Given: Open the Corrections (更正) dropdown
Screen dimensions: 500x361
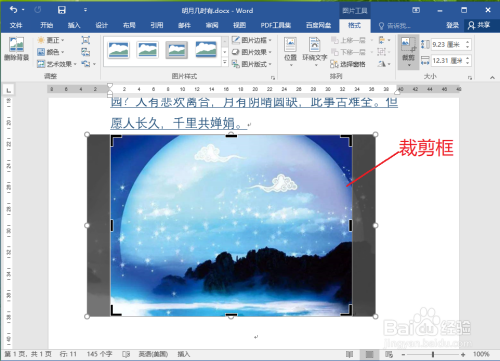Looking at the screenshot, I should click(x=51, y=40).
